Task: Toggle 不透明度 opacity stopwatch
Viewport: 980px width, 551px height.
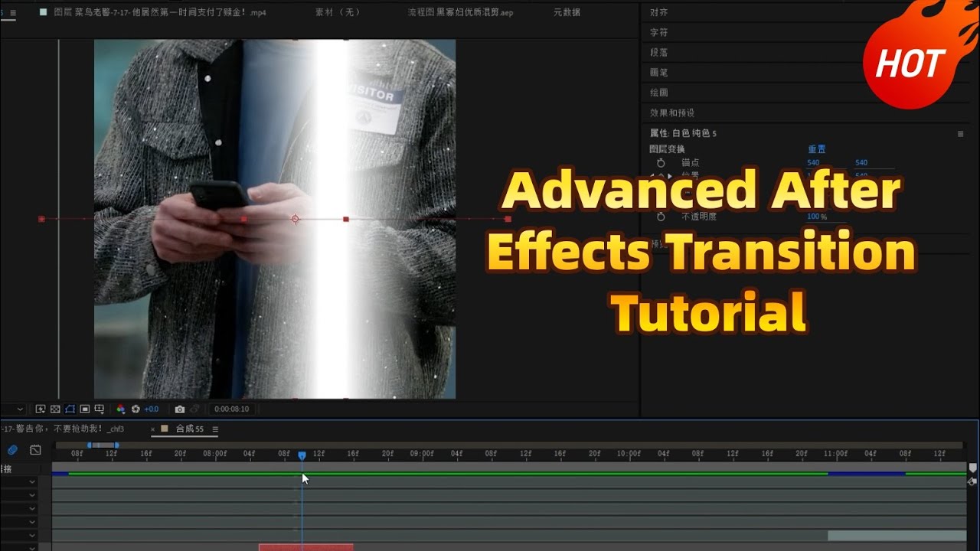Action: [x=661, y=217]
